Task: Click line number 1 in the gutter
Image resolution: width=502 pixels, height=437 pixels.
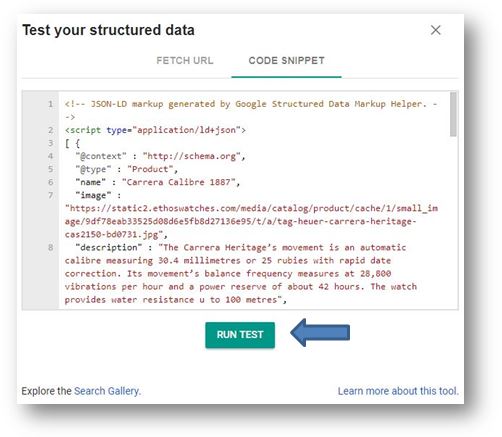Action: click(50, 104)
